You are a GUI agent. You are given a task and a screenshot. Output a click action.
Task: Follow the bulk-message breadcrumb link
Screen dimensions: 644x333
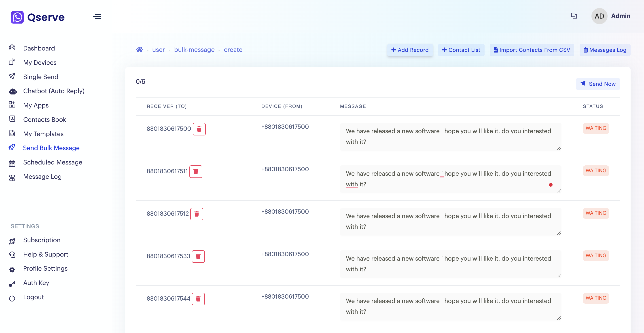(194, 50)
